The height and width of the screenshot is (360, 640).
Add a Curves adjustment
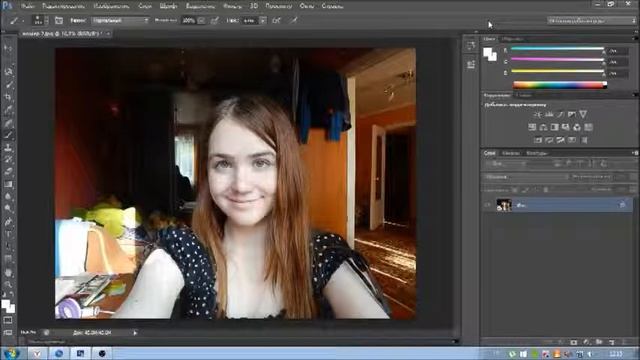pyautogui.click(x=560, y=115)
